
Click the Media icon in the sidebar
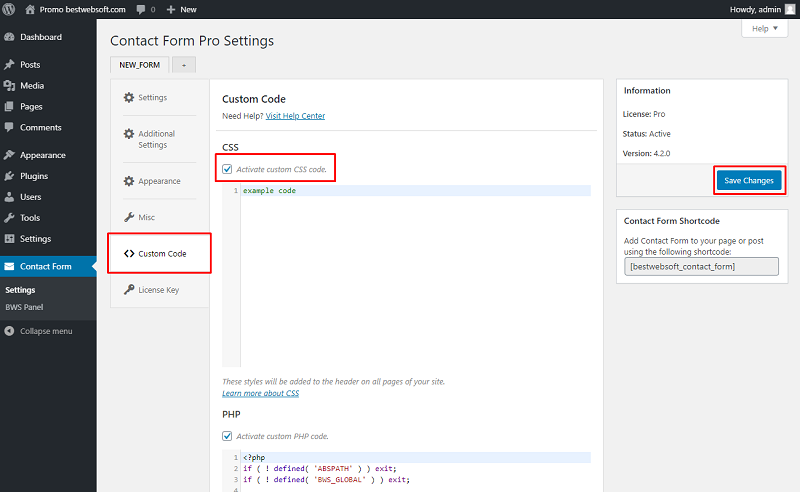pos(9,86)
